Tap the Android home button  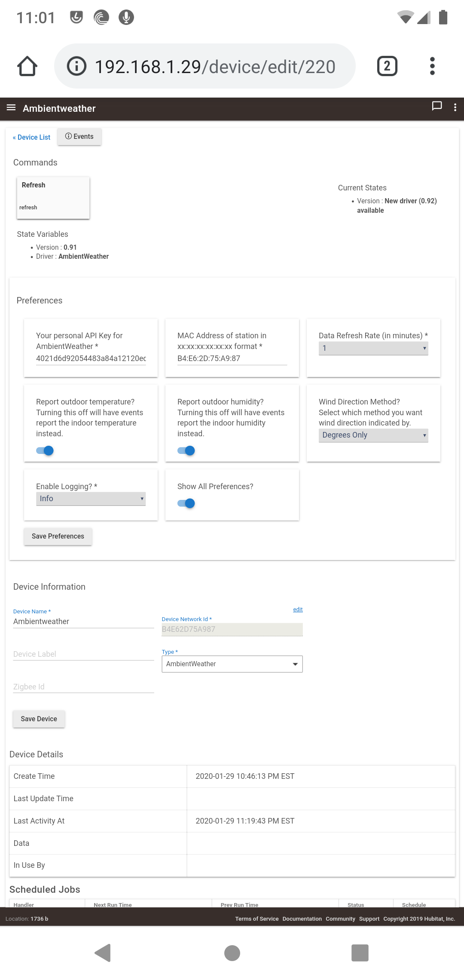(232, 953)
